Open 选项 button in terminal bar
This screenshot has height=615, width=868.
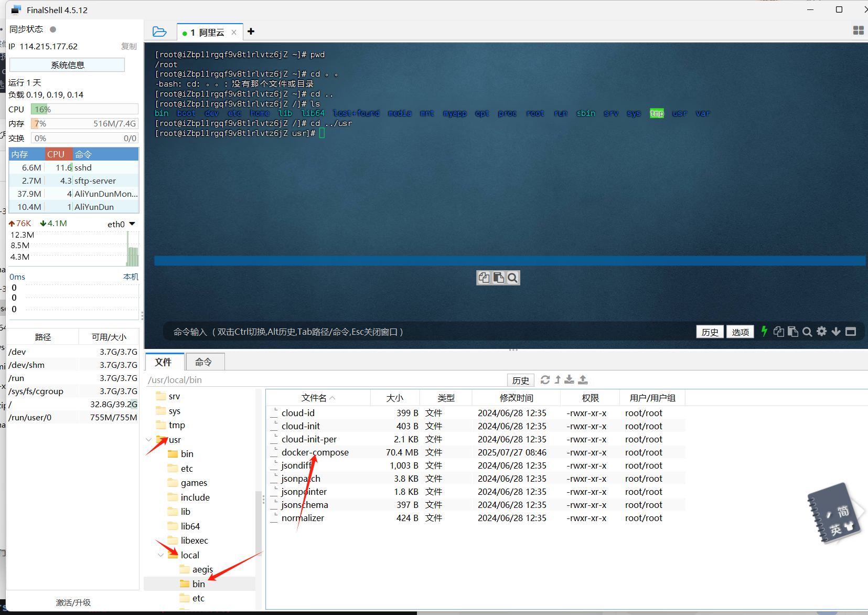pyautogui.click(x=740, y=332)
